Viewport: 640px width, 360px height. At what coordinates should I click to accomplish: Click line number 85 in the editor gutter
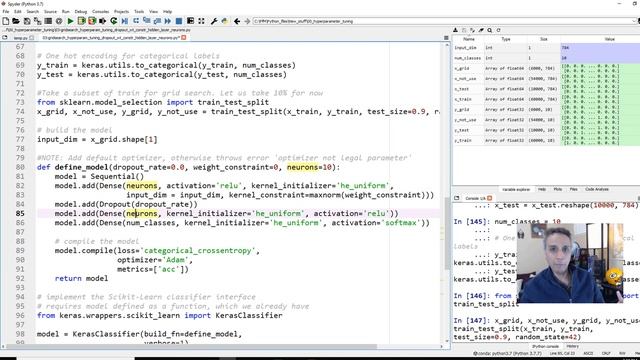pos(20,213)
